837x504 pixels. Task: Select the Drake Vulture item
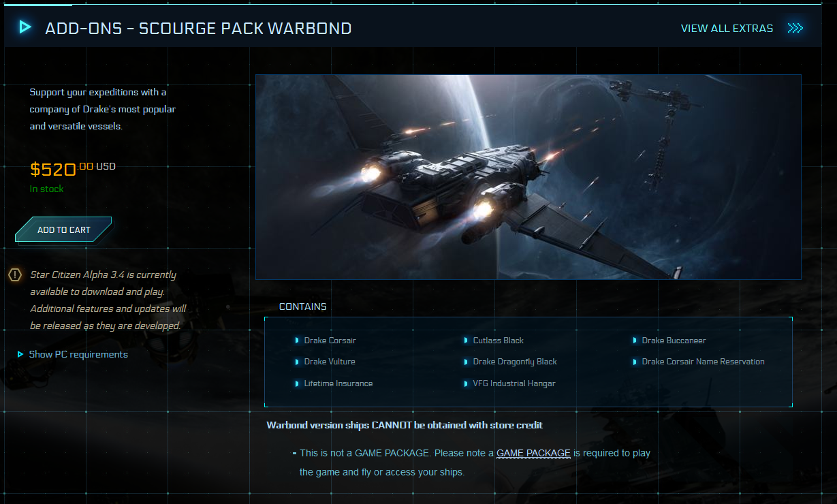[330, 362]
